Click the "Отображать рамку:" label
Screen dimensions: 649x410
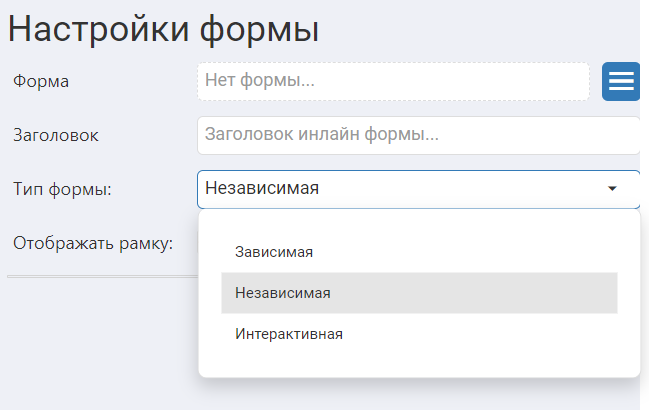click(x=93, y=243)
